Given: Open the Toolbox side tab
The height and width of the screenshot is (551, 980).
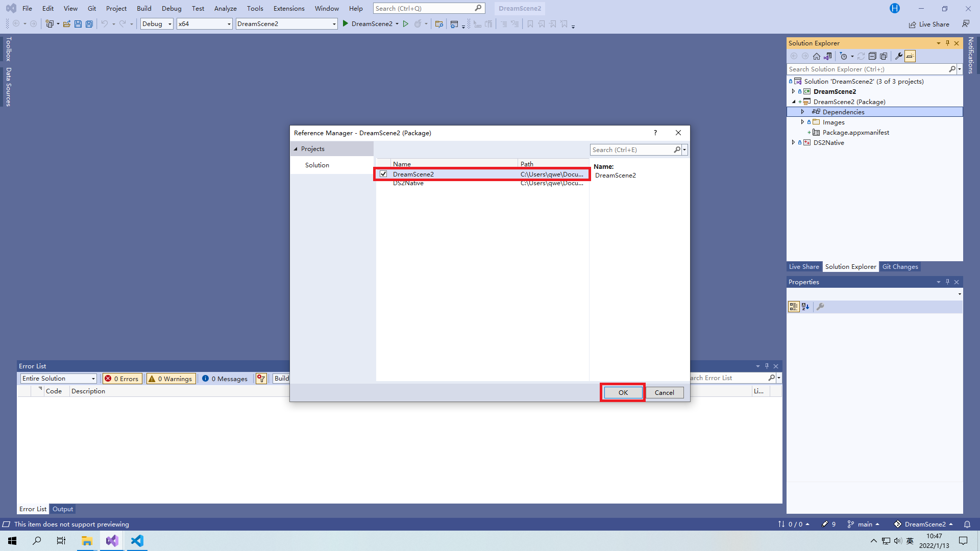Looking at the screenshot, I should 8,49.
